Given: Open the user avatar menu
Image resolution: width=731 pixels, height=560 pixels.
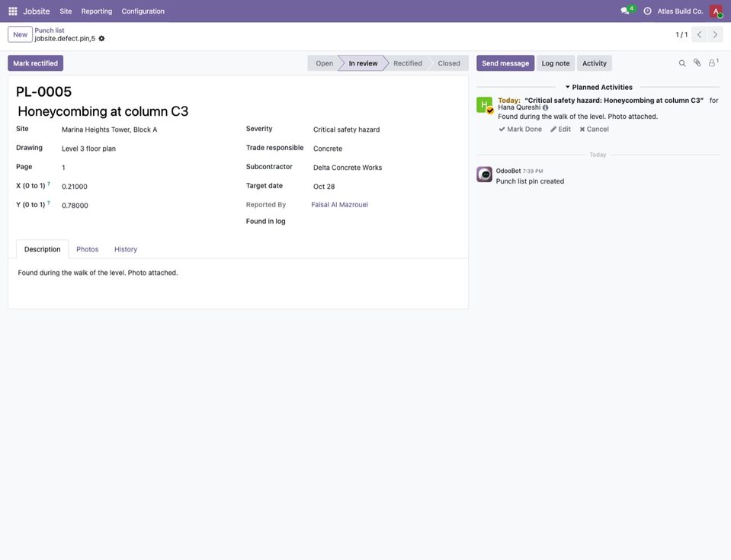Looking at the screenshot, I should tap(716, 11).
